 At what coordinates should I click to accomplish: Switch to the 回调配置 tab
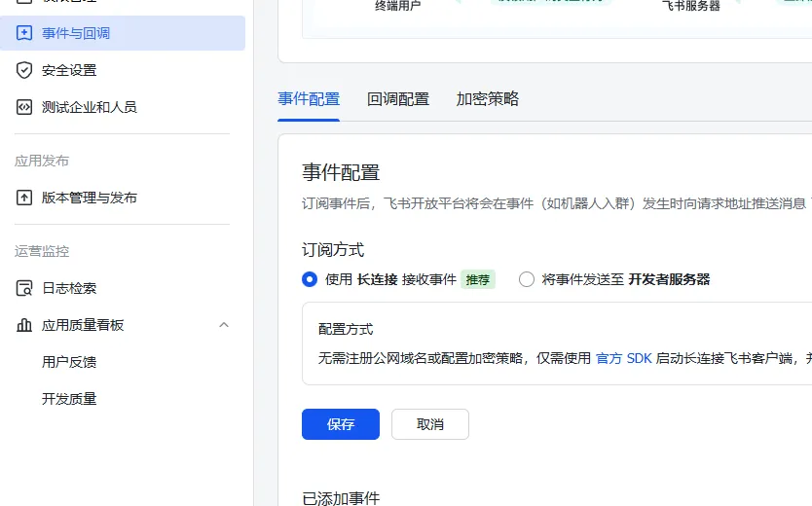397,99
